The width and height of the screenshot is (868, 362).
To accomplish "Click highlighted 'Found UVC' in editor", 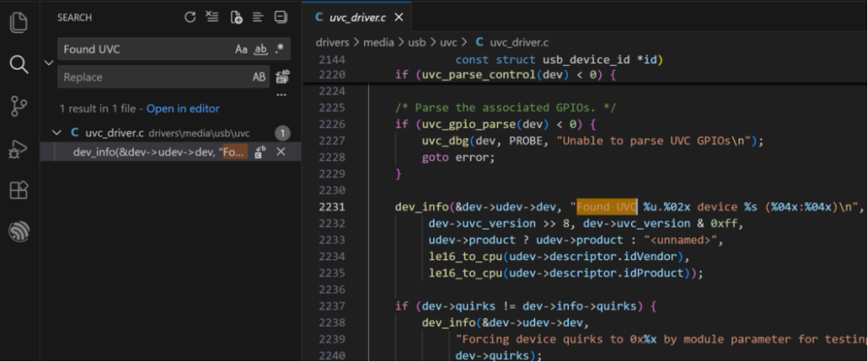I will [x=608, y=207].
